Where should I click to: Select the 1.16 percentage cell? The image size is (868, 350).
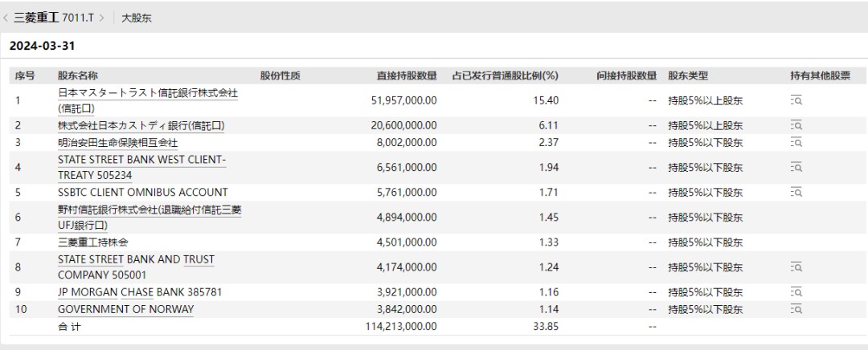point(548,292)
